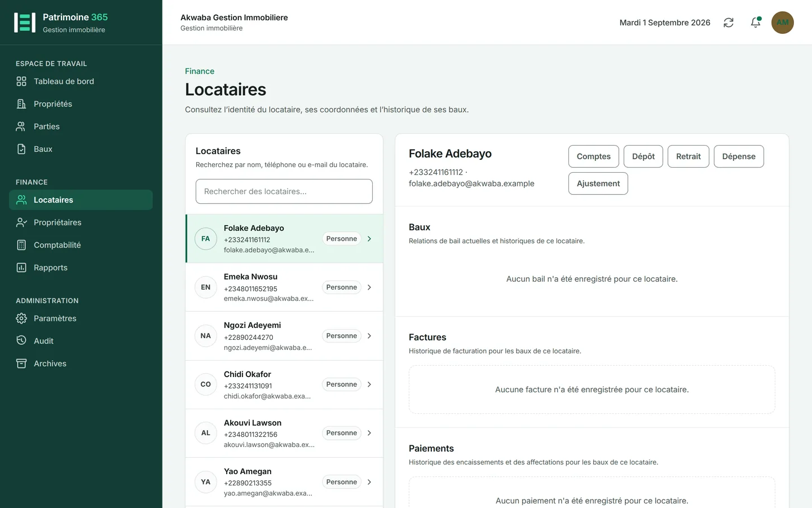812x508 pixels.
Task: Open the Parties menu item
Action: [81, 126]
